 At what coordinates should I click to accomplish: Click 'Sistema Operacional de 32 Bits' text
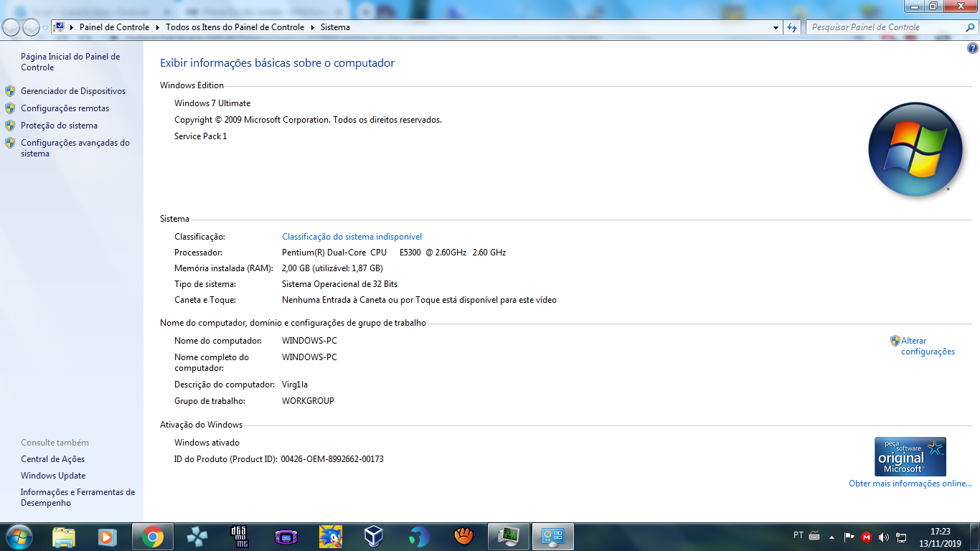[x=339, y=284]
